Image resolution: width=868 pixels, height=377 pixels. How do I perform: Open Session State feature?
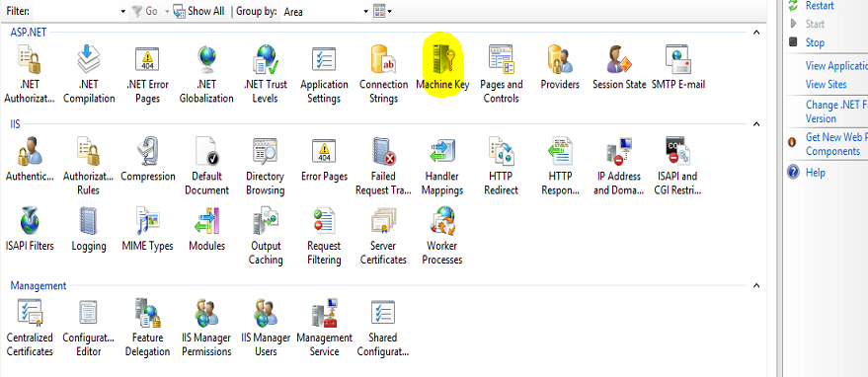point(619,68)
